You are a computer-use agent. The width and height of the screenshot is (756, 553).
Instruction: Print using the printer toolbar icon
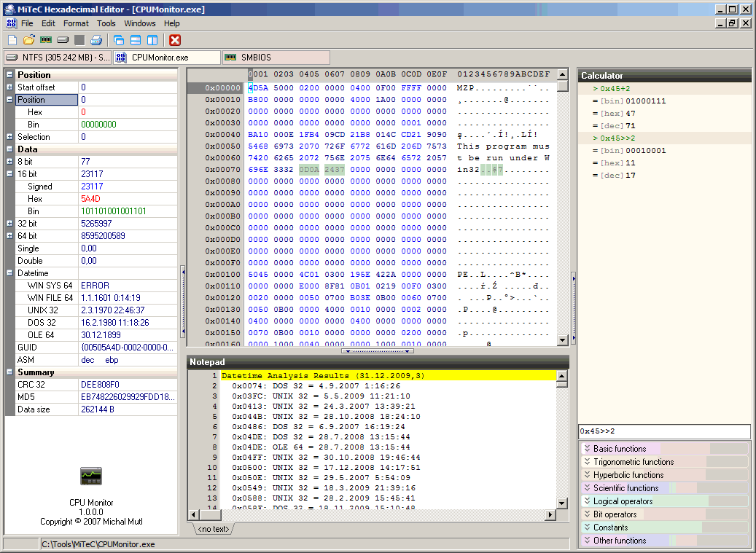click(96, 40)
